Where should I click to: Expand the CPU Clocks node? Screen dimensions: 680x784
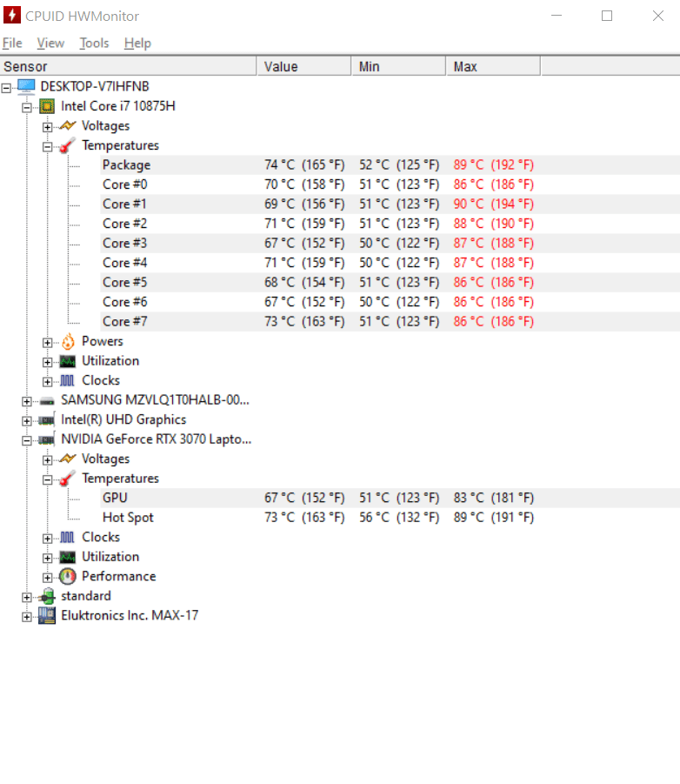(48, 382)
